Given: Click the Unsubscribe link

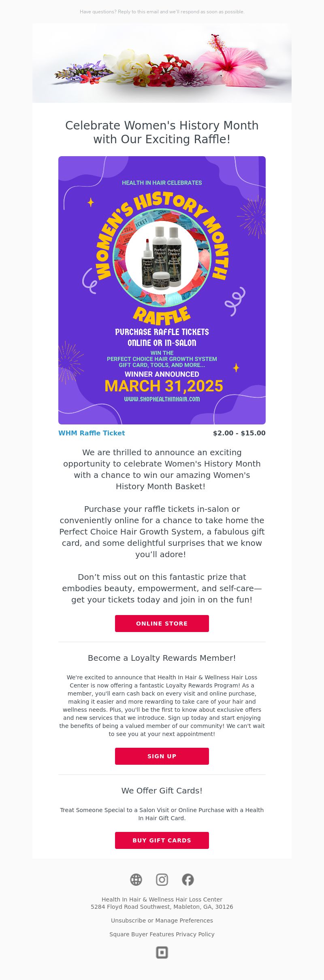Looking at the screenshot, I should click(x=128, y=921).
